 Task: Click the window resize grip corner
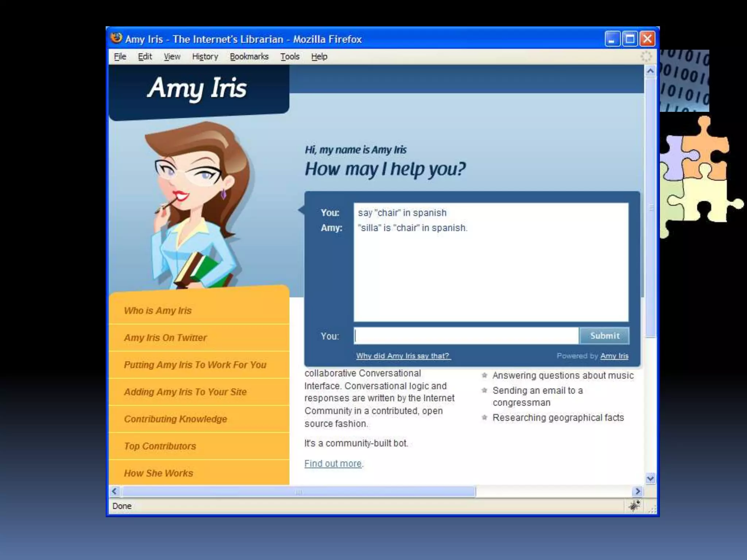pos(652,509)
